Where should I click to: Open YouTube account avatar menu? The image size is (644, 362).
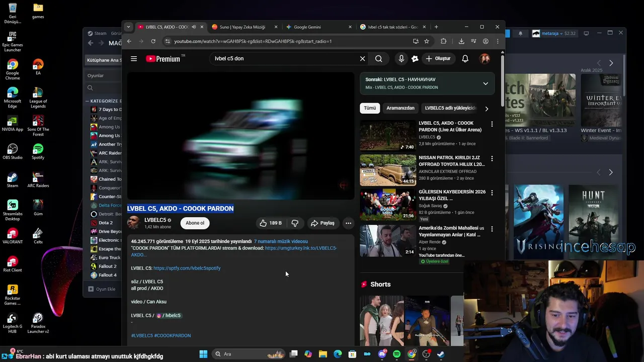[485, 59]
